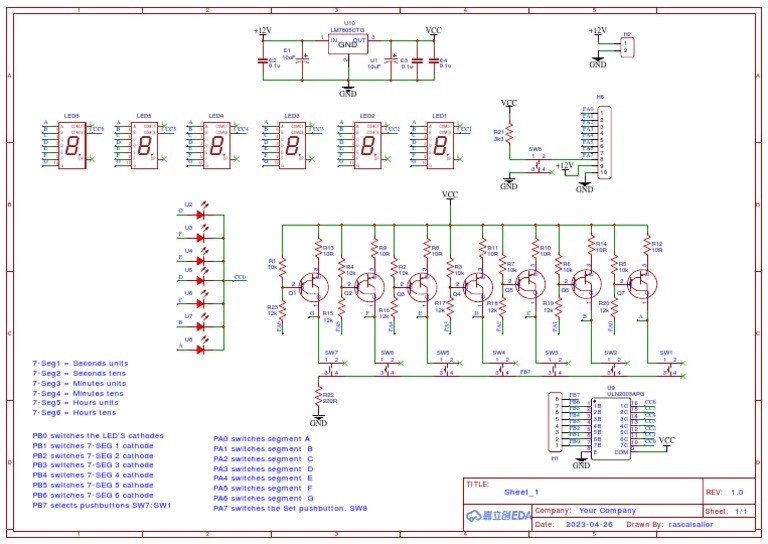
Task: Select the date '2023-04-26'
Action: [x=589, y=524]
